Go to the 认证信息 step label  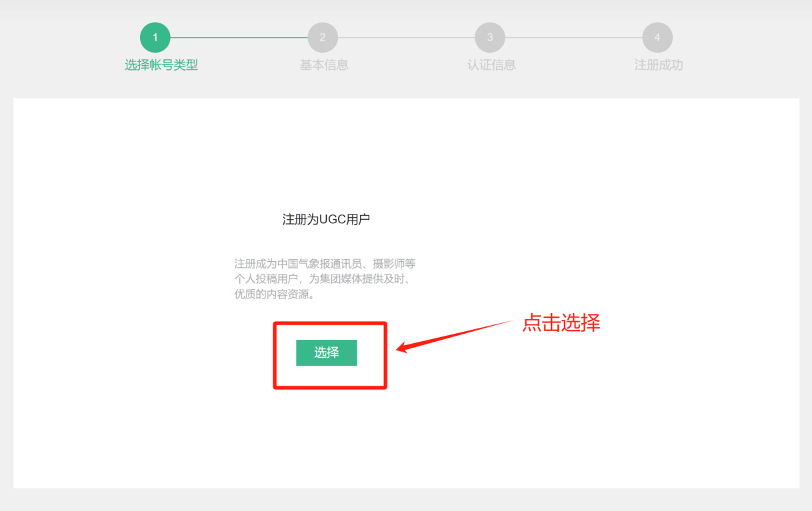[491, 65]
